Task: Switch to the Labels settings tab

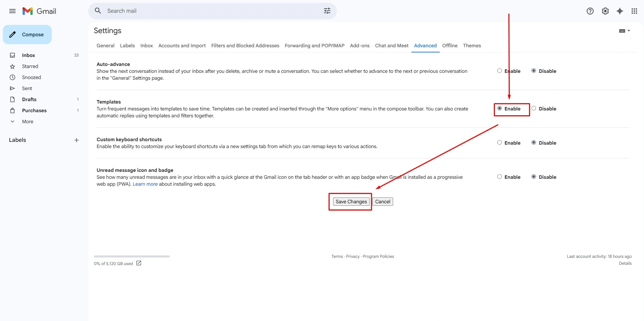Action: (x=127, y=46)
